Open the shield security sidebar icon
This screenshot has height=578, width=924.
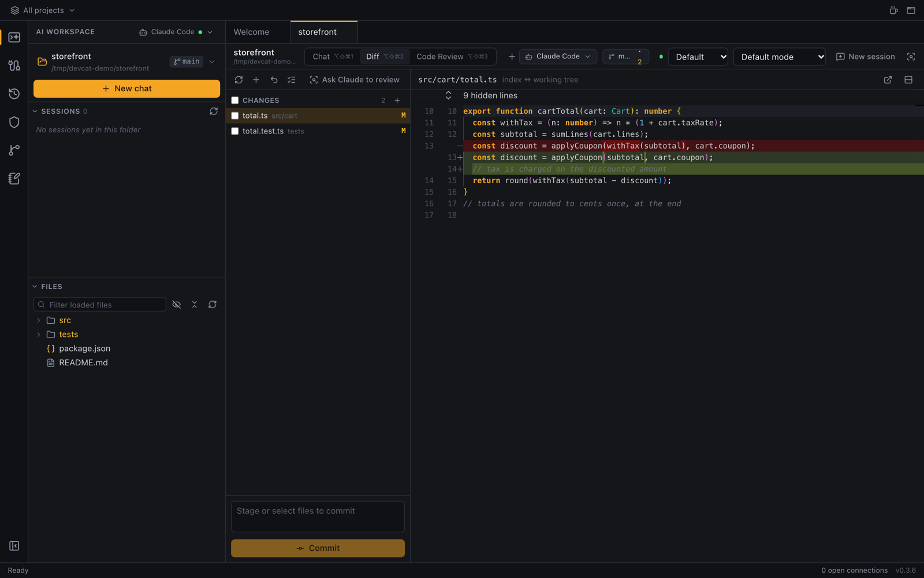(x=14, y=122)
